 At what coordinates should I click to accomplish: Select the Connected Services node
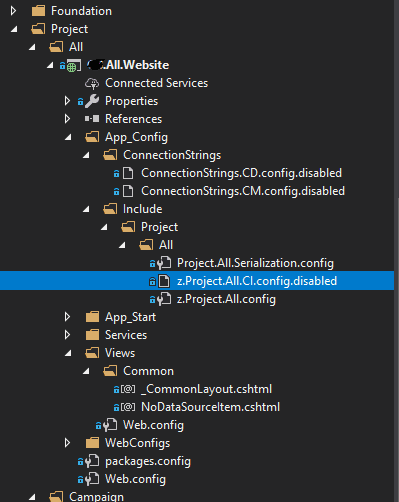(156, 83)
